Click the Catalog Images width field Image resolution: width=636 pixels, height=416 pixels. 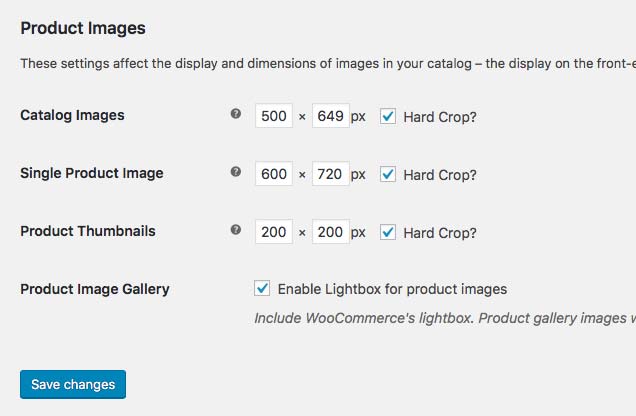pyautogui.click(x=273, y=116)
